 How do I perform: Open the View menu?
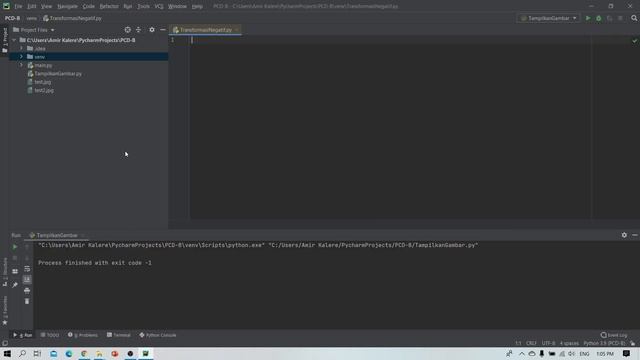tap(47, 7)
